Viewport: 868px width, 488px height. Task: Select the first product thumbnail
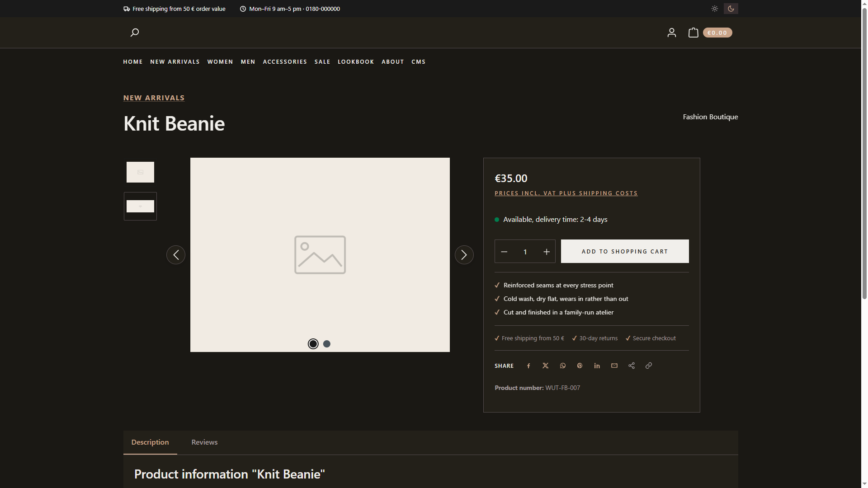[x=140, y=172]
